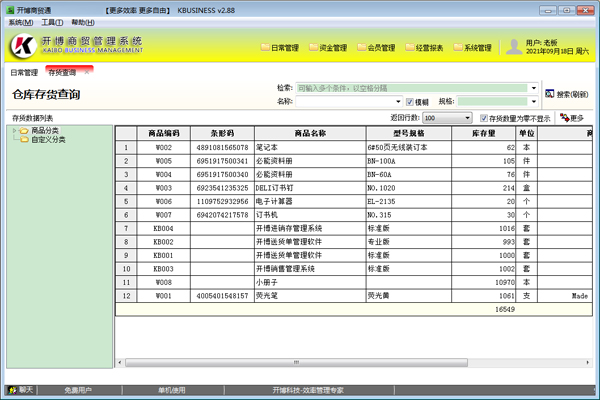Click the 搜索(刷新) search icon button
Screen dimensions: 600x400
pyautogui.click(x=566, y=94)
